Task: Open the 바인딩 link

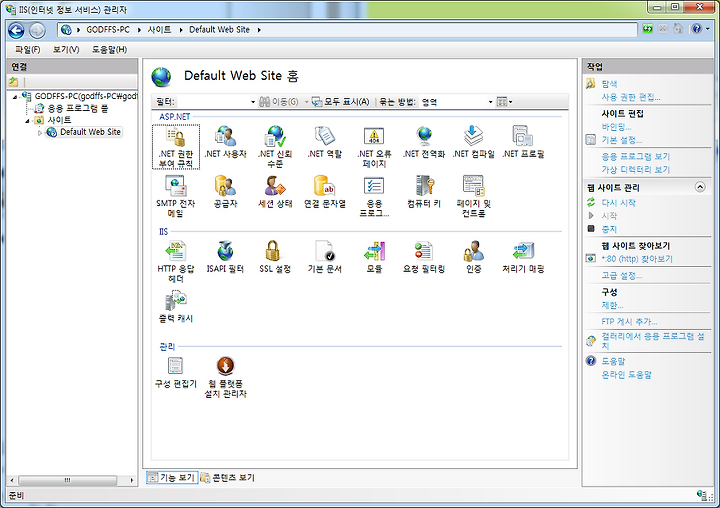Action: (616, 127)
